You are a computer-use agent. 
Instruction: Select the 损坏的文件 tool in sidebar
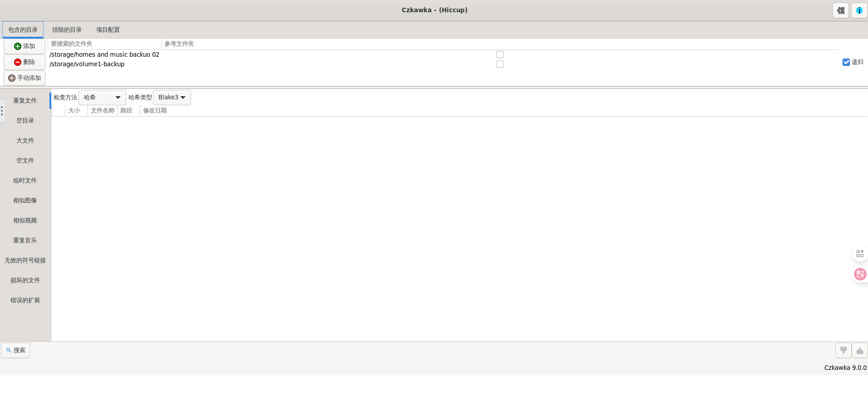(25, 280)
